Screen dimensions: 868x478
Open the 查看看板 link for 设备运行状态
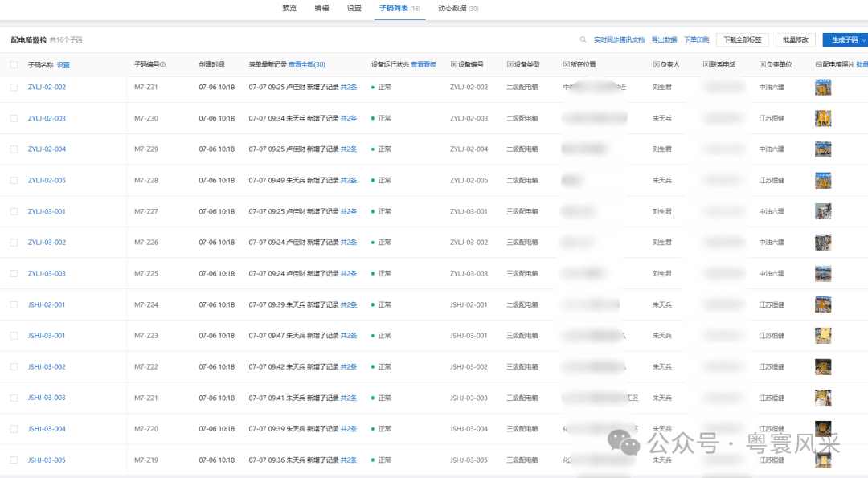point(424,65)
